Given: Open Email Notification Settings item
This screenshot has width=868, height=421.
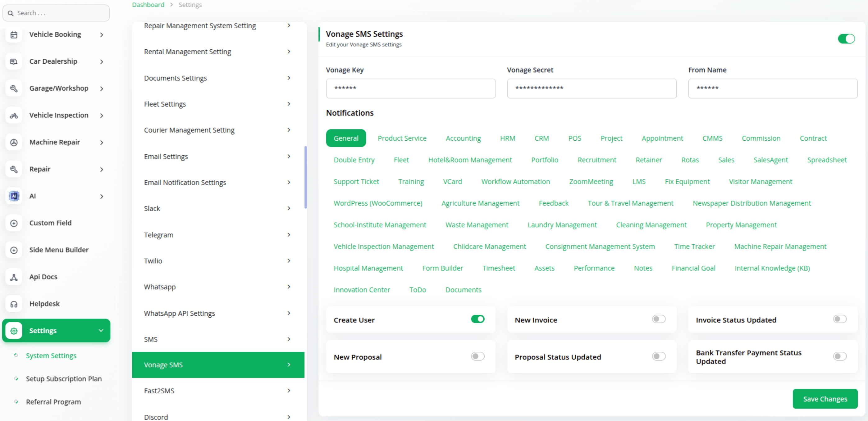Looking at the screenshot, I should click(x=218, y=182).
